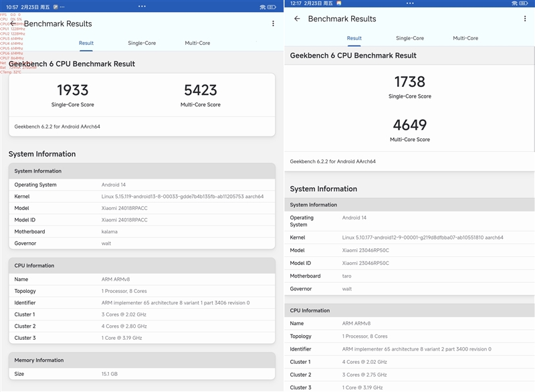The image size is (535, 392).
Task: Select the Result tab in right panel
Action: coord(354,38)
